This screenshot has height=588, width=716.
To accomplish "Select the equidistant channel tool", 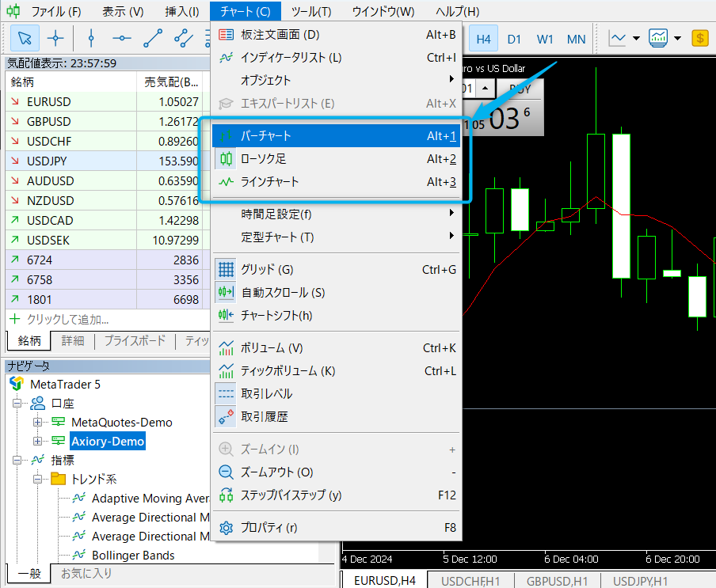I will tap(184, 38).
